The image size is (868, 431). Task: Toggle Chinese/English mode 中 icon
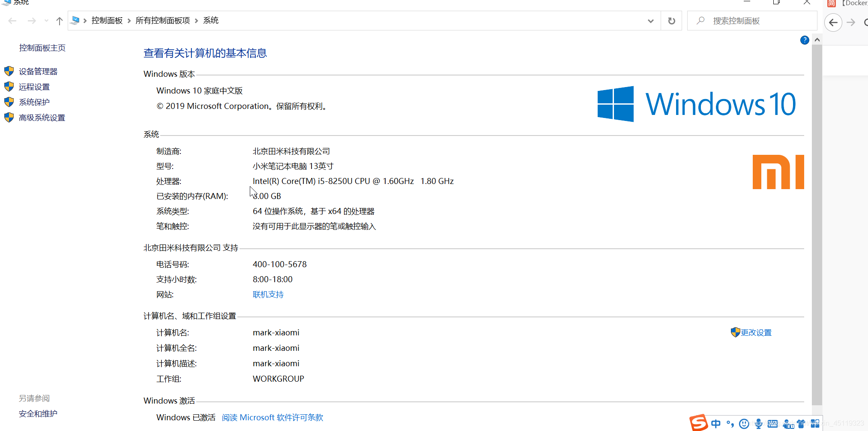pos(716,424)
